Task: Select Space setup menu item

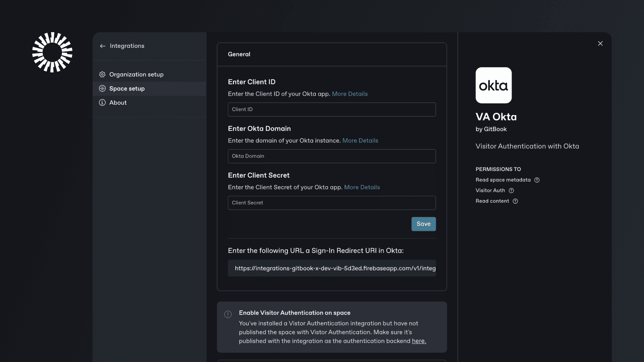Action: [x=149, y=88]
